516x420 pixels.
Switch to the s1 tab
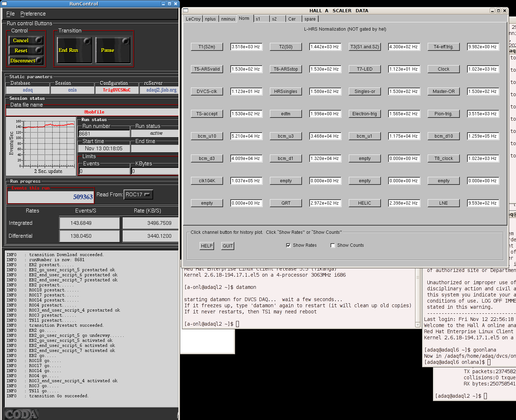[261, 19]
